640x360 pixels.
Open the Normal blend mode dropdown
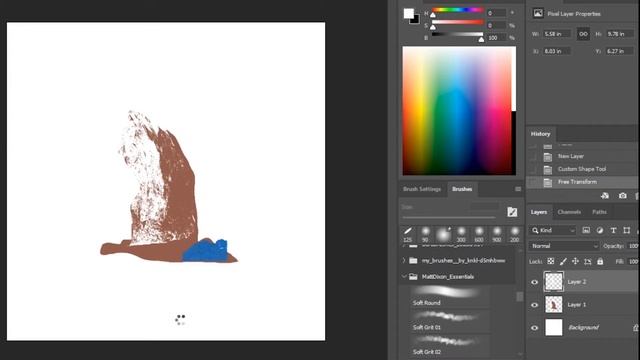pos(564,246)
